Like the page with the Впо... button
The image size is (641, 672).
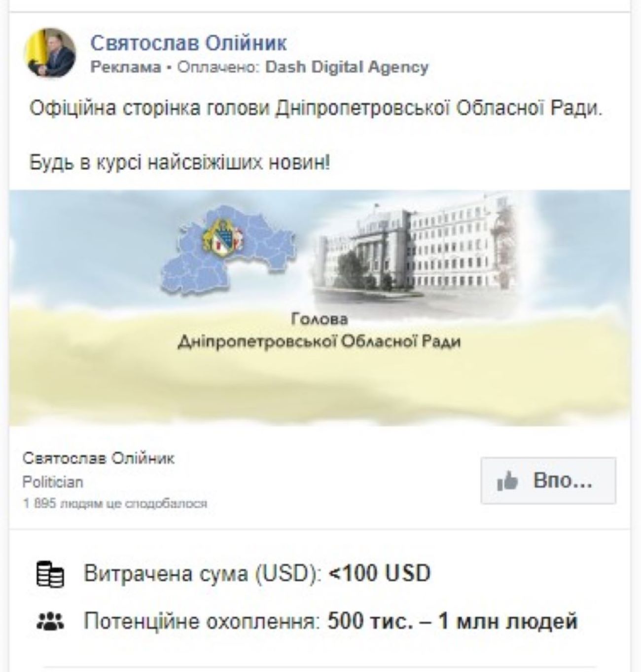click(x=548, y=481)
